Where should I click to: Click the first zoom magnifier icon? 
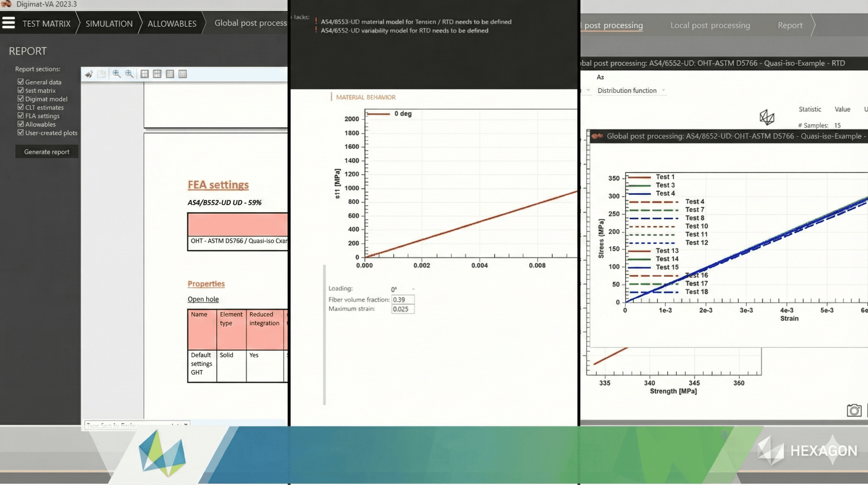pos(117,74)
